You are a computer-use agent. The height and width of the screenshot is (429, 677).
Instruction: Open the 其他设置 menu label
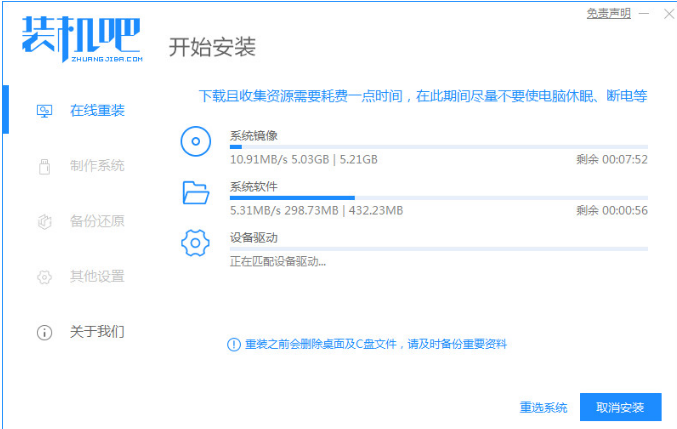coord(97,276)
